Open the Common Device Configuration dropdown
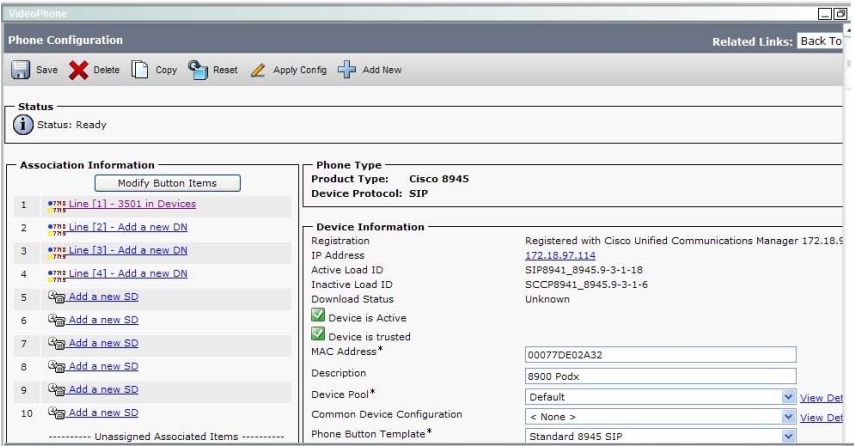This screenshot has height=446, width=854. click(x=788, y=417)
